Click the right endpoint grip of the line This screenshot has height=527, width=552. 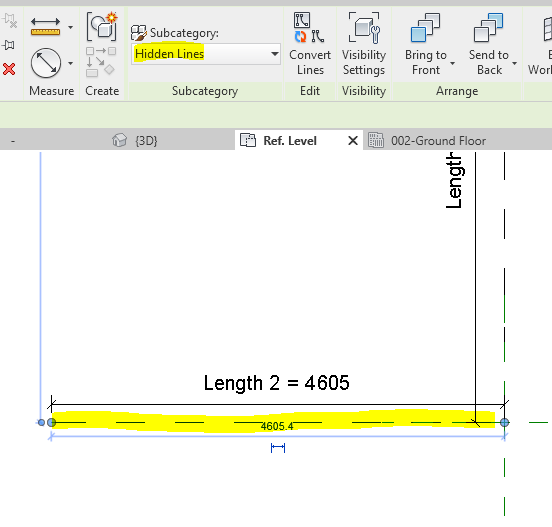pos(504,422)
